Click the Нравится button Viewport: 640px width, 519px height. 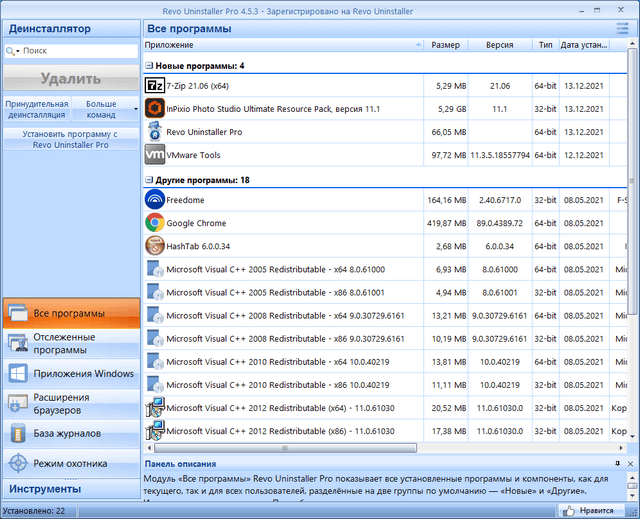[x=591, y=510]
